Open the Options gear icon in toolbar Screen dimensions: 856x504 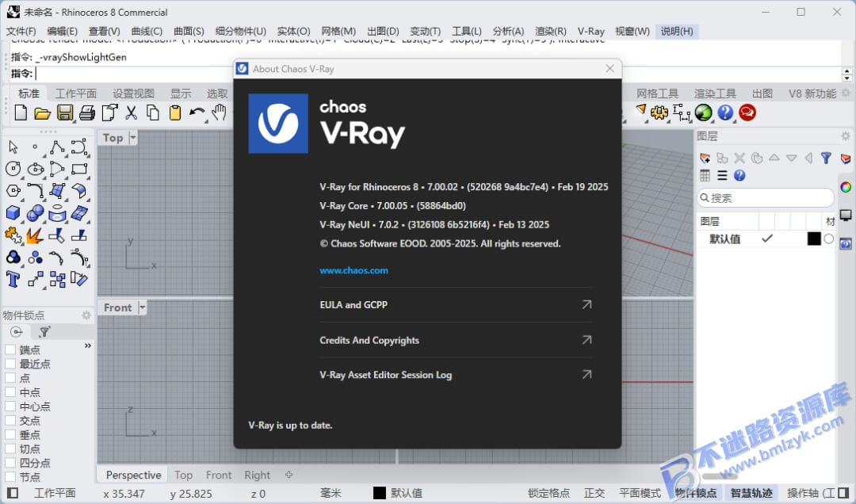[x=659, y=113]
